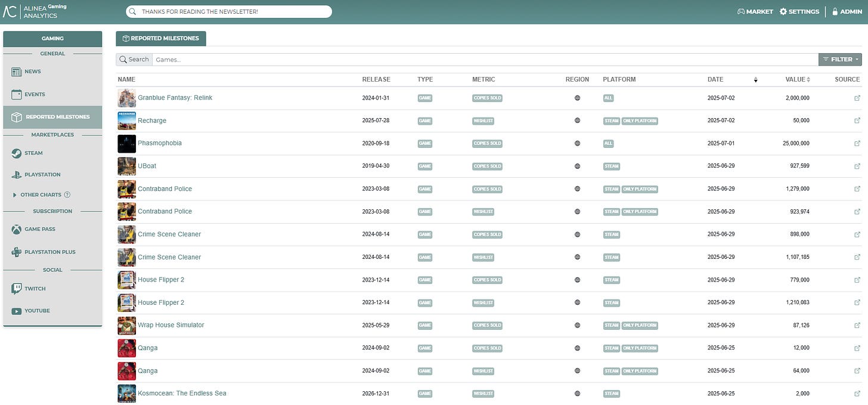The height and width of the screenshot is (405, 868).
Task: Click the Wrap House Simulator thumbnail
Action: [127, 325]
